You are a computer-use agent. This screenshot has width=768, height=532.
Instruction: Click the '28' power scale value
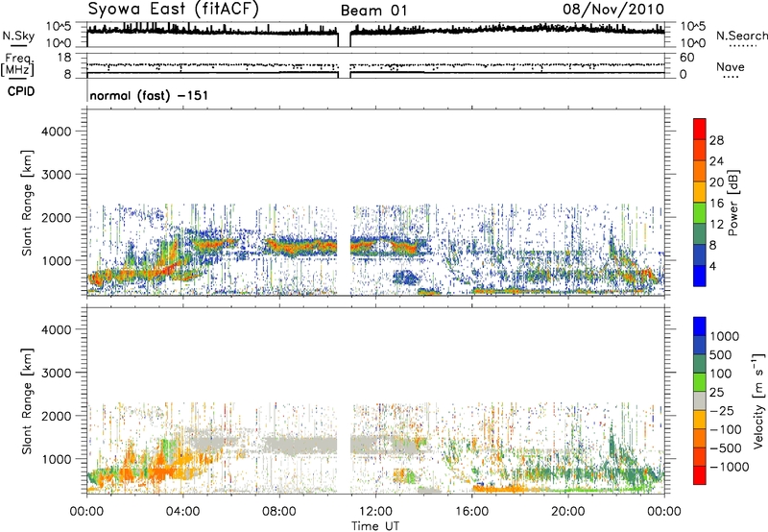(x=716, y=140)
